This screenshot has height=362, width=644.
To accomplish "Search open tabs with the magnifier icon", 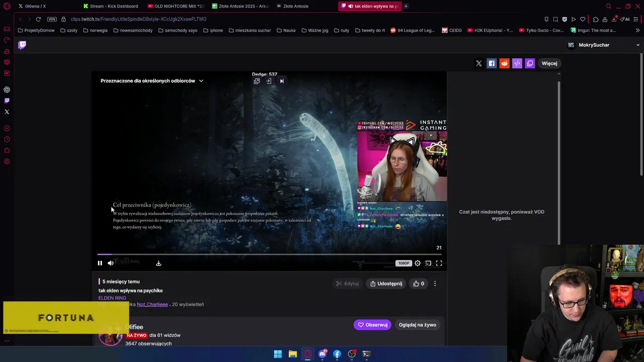I will coord(608,6).
